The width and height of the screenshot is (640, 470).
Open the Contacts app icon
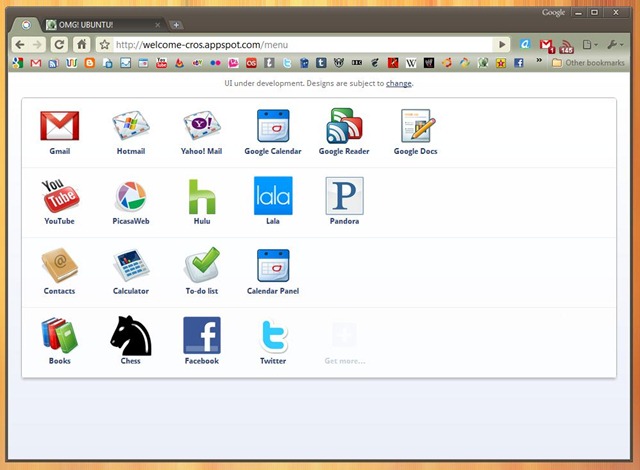(x=60, y=265)
